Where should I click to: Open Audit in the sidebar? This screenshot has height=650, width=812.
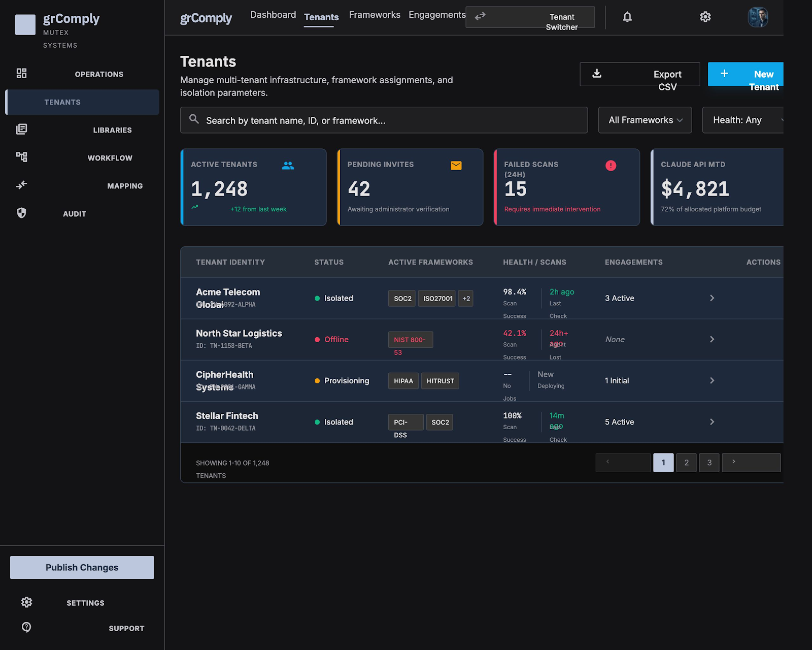click(x=82, y=214)
